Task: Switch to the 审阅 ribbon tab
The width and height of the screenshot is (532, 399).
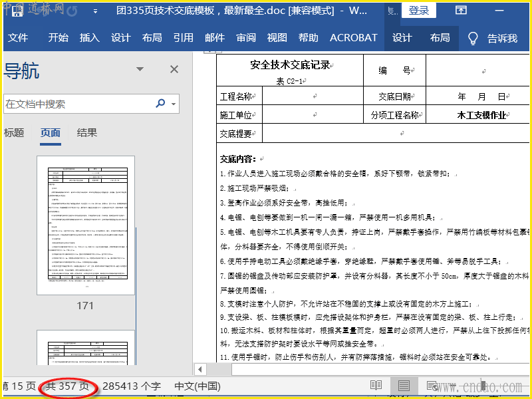Action: [245, 38]
